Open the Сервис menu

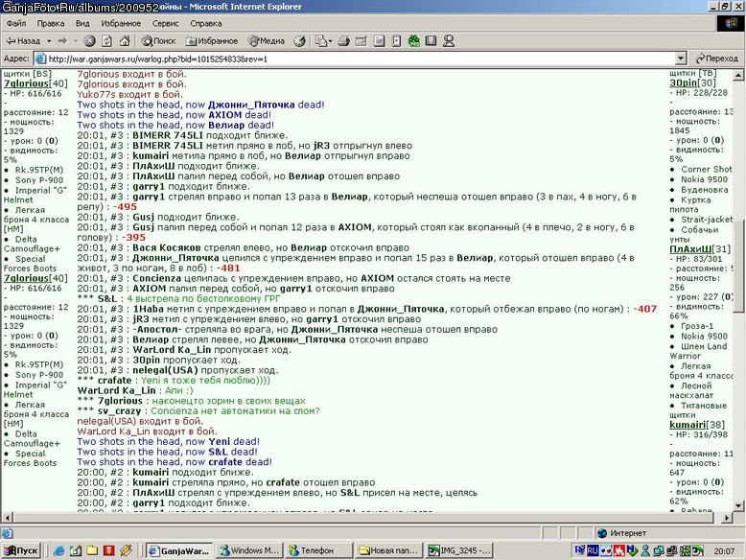165,23
